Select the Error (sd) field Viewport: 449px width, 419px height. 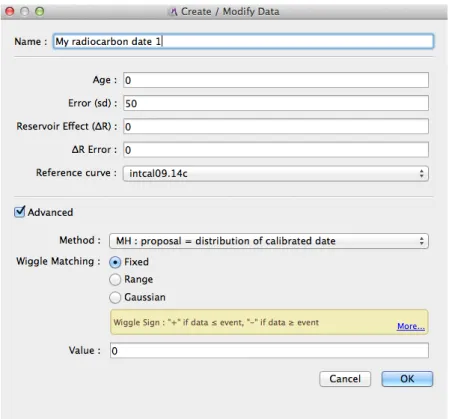(276, 103)
